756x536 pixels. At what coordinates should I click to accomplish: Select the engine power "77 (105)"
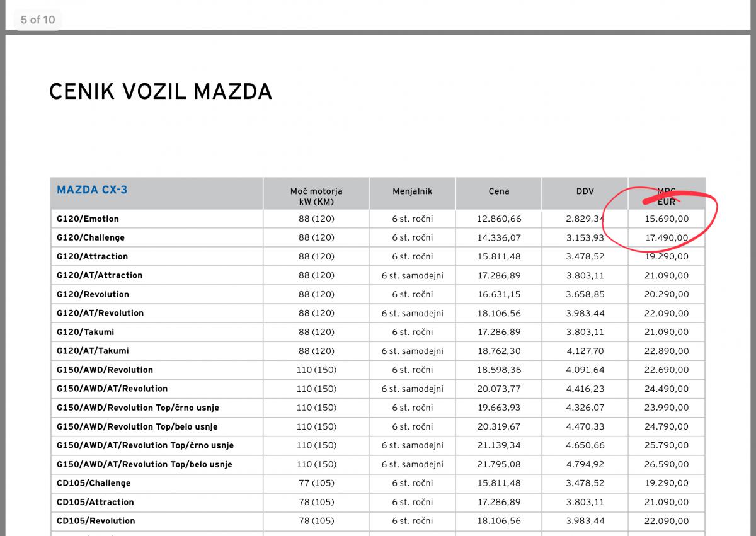click(316, 483)
